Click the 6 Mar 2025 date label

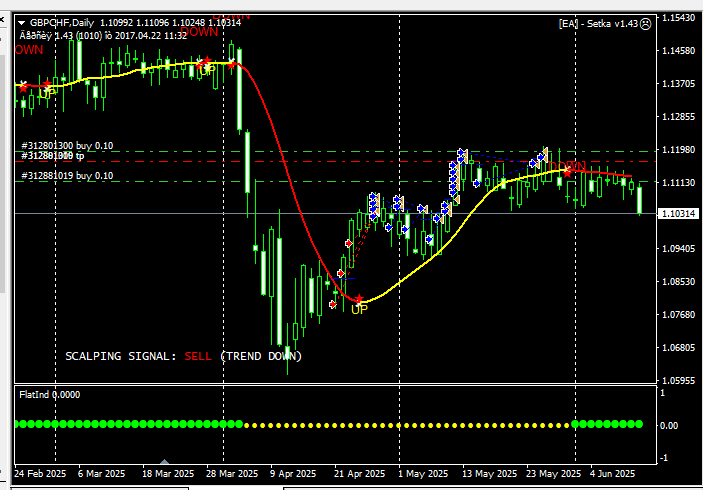click(101, 474)
